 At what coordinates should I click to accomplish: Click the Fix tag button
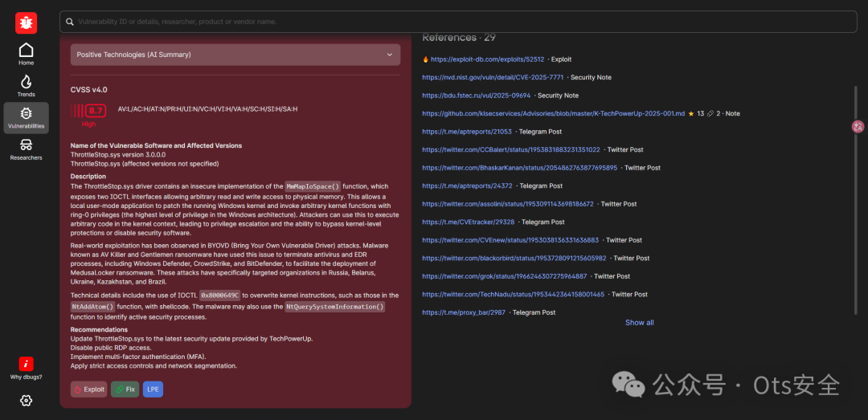tap(125, 389)
